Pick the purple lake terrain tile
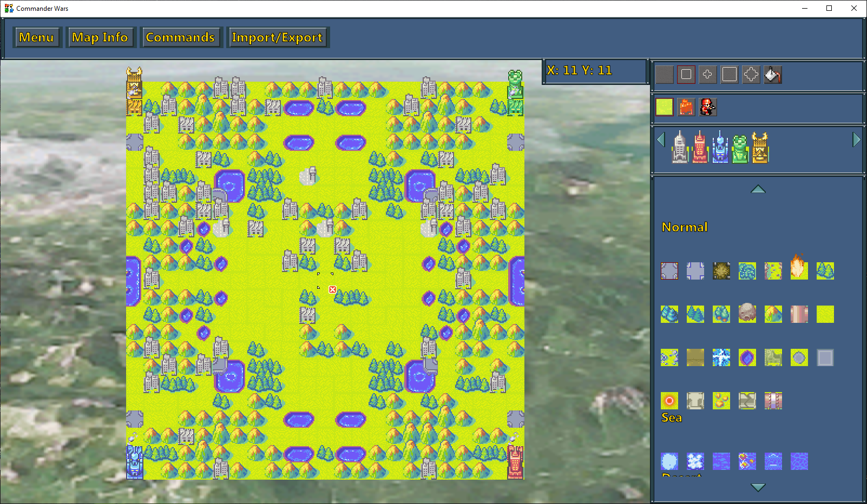This screenshot has width=867, height=504. coord(747,357)
